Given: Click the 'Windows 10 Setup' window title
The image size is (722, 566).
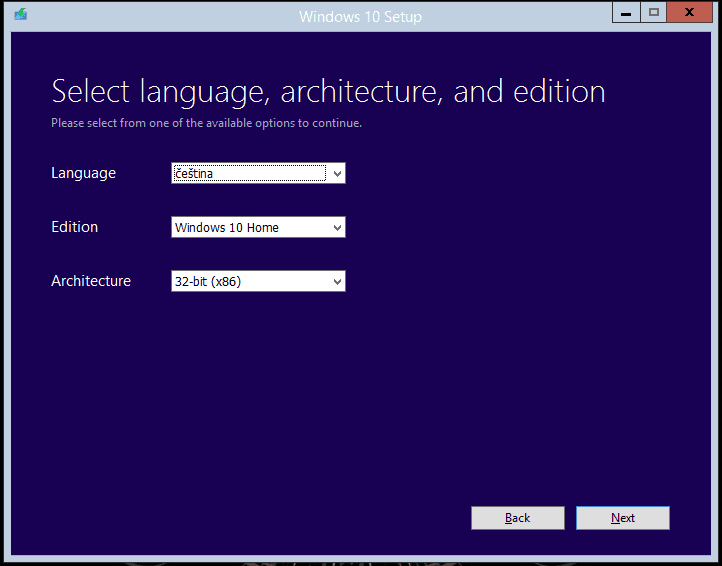Looking at the screenshot, I should pos(360,17).
